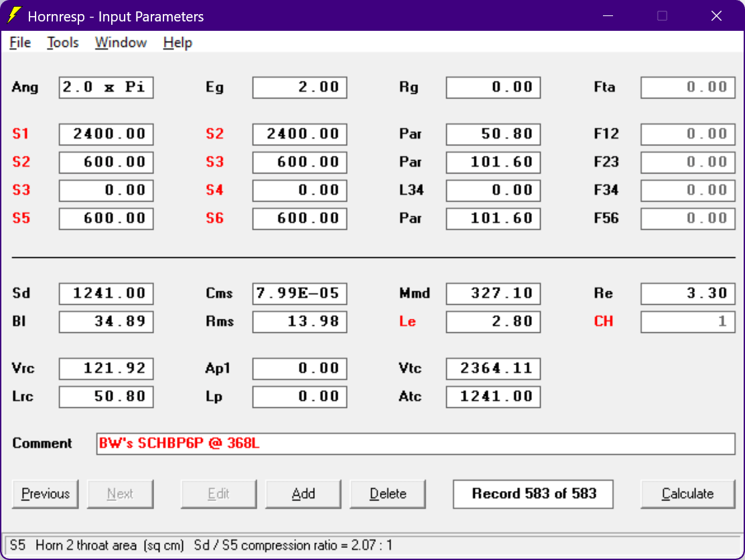
Task: Select the S3 field showing 0.00 in left column
Action: click(106, 190)
